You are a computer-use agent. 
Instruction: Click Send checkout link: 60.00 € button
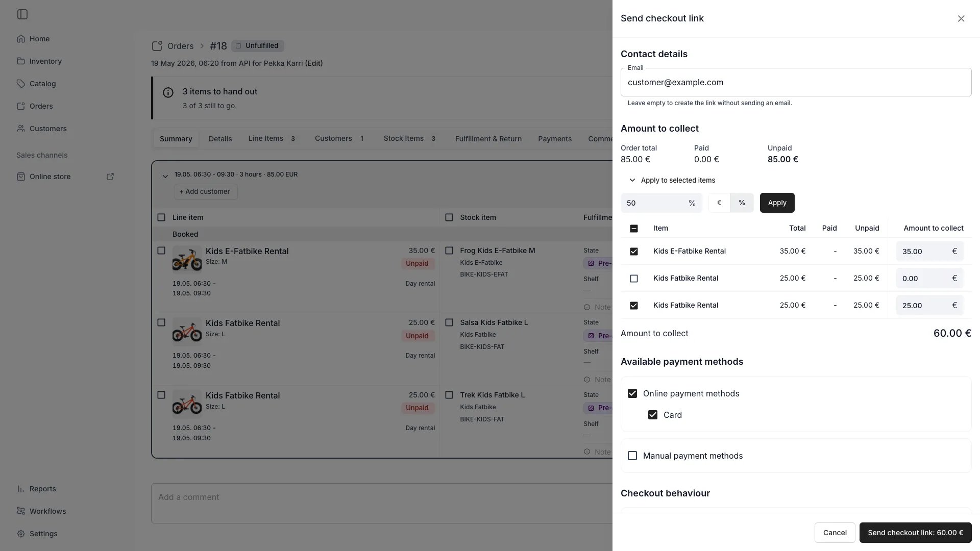tap(916, 533)
